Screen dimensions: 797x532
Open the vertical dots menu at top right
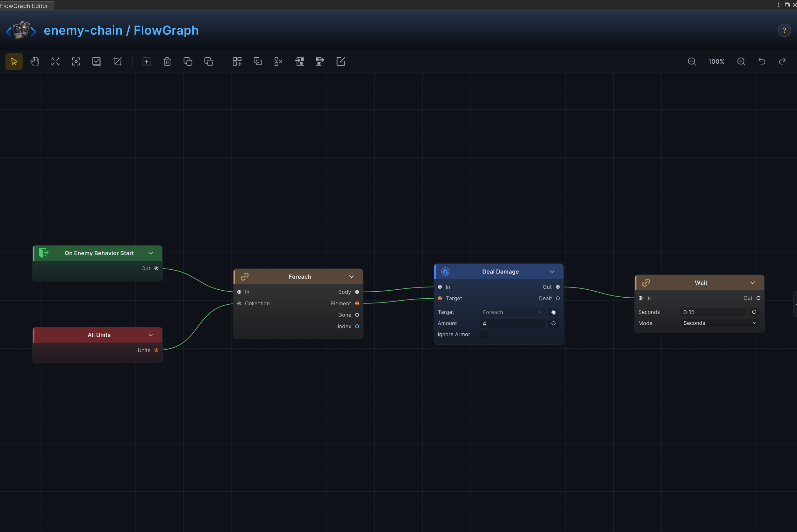(x=779, y=5)
